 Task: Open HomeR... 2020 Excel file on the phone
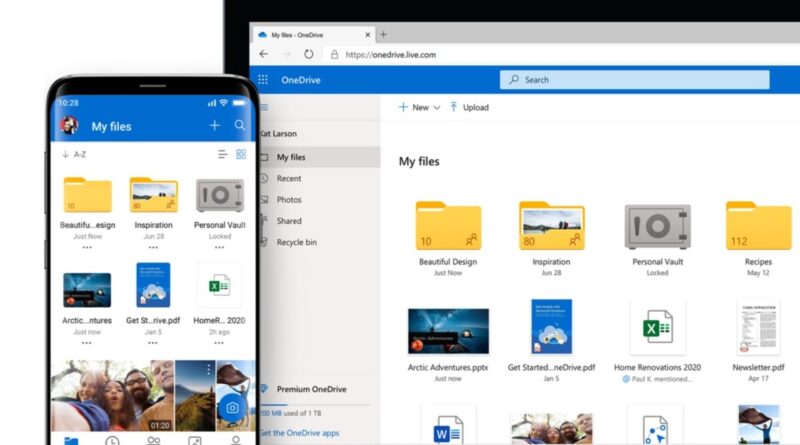[219, 285]
